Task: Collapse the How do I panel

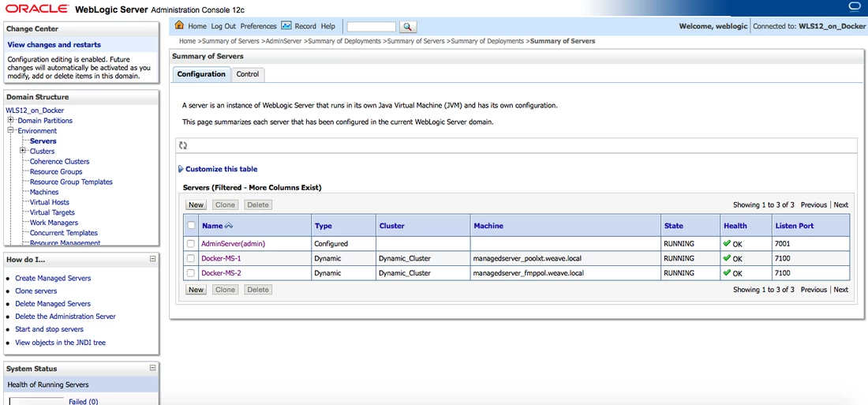Action: point(153,259)
